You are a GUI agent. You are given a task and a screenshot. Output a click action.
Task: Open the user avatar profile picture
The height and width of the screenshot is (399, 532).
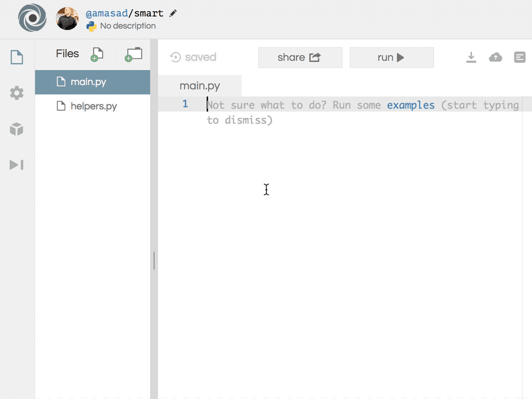point(68,19)
